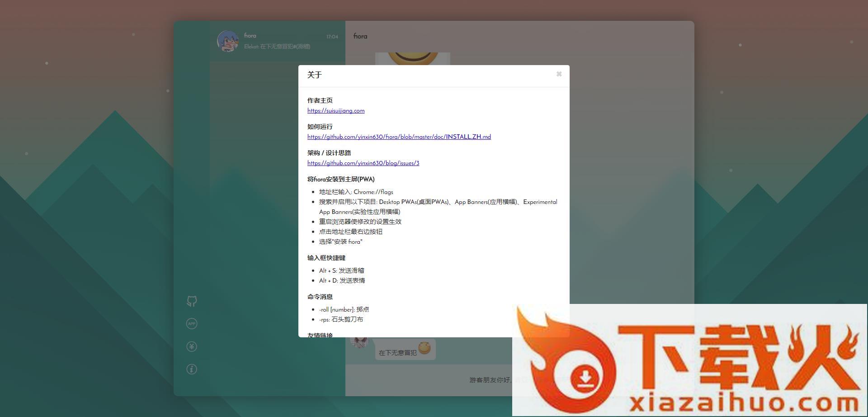This screenshot has width=868, height=417.
Task: Click the info about icon in sidebar
Action: pos(192,369)
